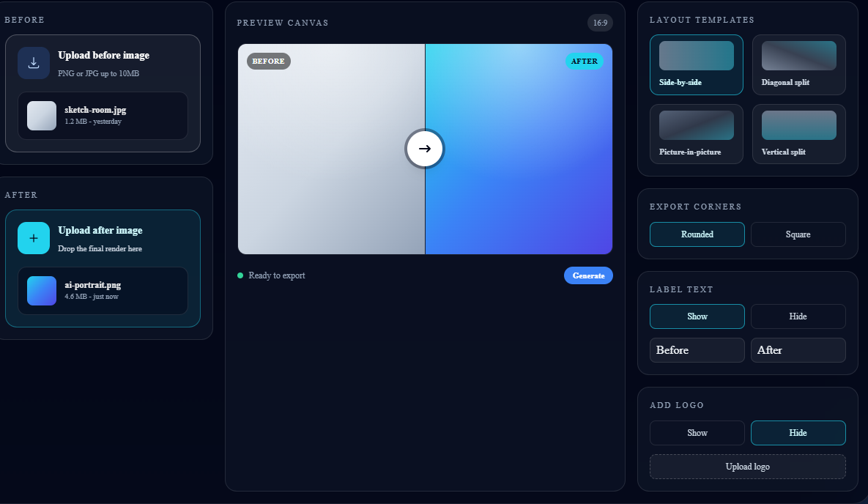Click the arrow handle on the comparison divider
Viewport: 868px width, 504px height.
[425, 149]
